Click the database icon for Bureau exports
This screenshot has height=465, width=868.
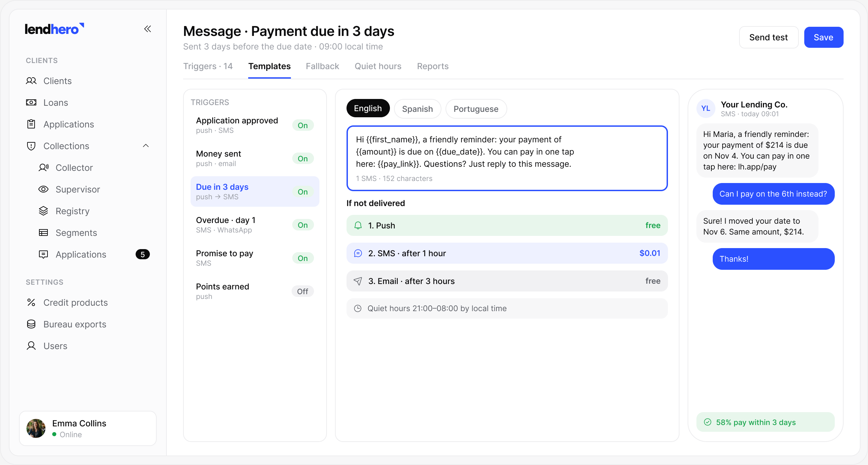coord(31,324)
